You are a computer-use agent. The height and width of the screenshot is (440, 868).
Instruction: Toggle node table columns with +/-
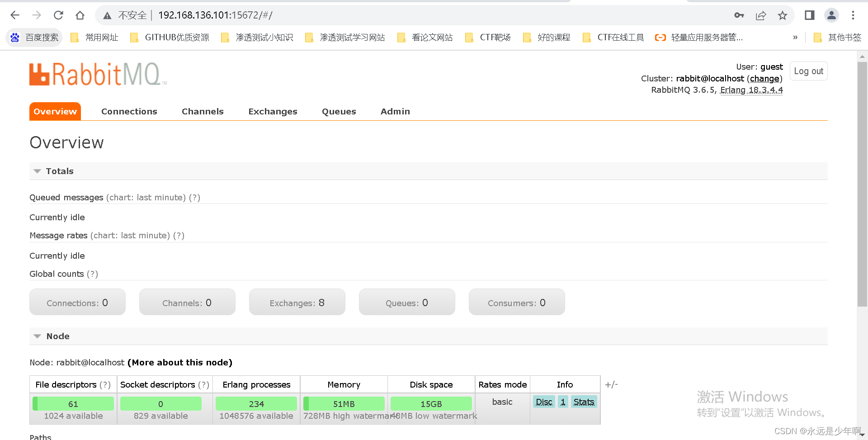click(611, 385)
